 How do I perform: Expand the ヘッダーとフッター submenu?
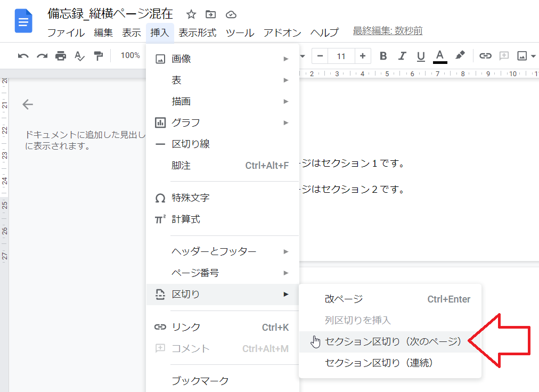pyautogui.click(x=223, y=251)
